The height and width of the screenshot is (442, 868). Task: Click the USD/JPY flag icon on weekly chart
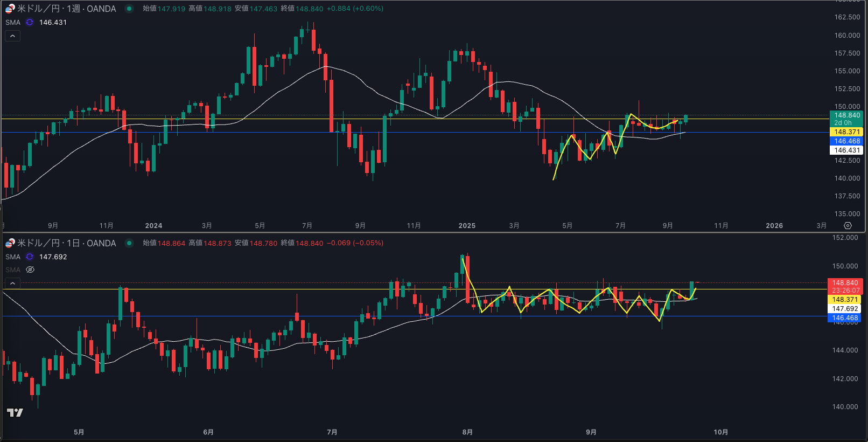click(10, 9)
